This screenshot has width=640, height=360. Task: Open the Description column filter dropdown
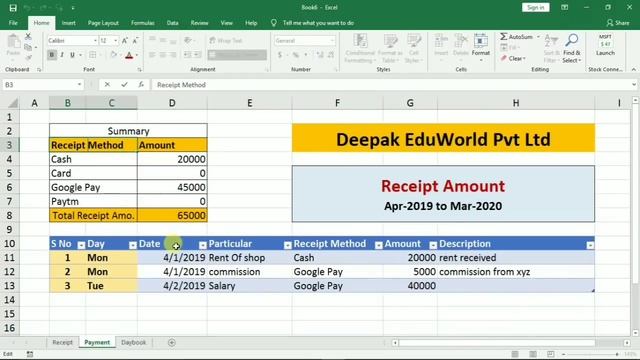590,245
